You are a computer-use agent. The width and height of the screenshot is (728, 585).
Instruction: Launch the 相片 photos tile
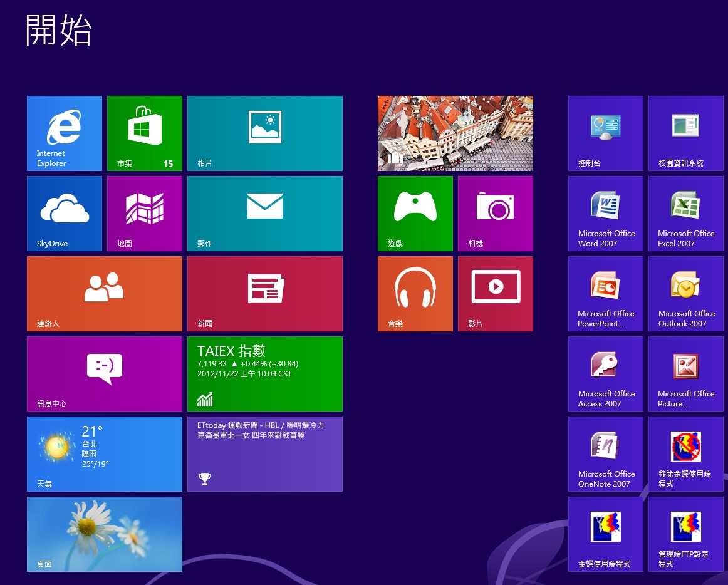(265, 133)
